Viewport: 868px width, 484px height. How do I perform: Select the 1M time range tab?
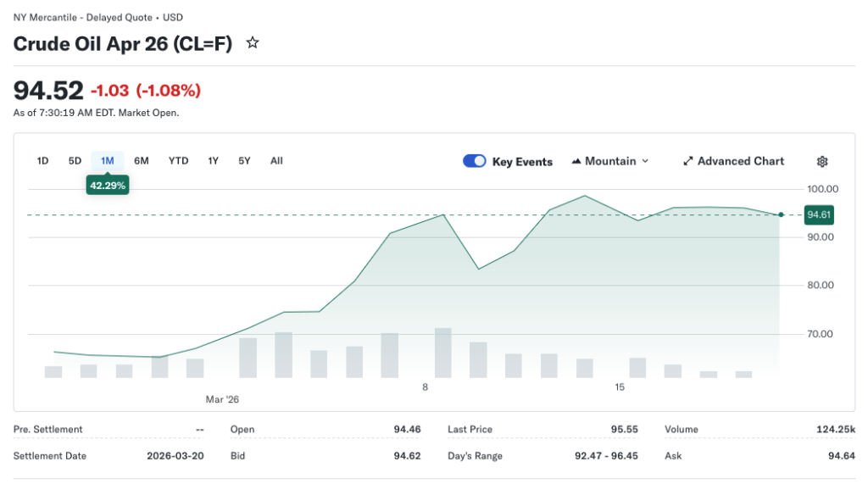108,161
